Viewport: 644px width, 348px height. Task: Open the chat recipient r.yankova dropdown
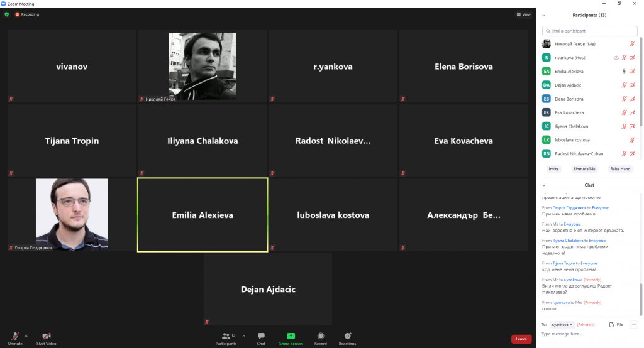(x=562, y=325)
